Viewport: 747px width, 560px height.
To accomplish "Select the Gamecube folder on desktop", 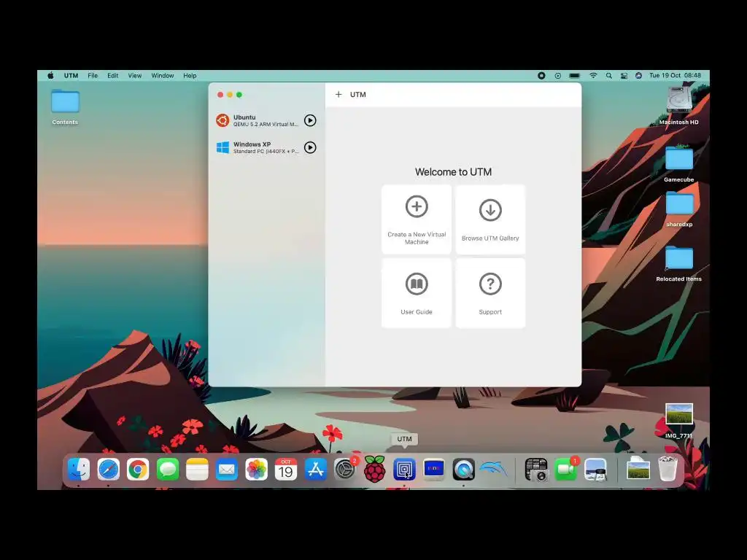I will (x=679, y=164).
